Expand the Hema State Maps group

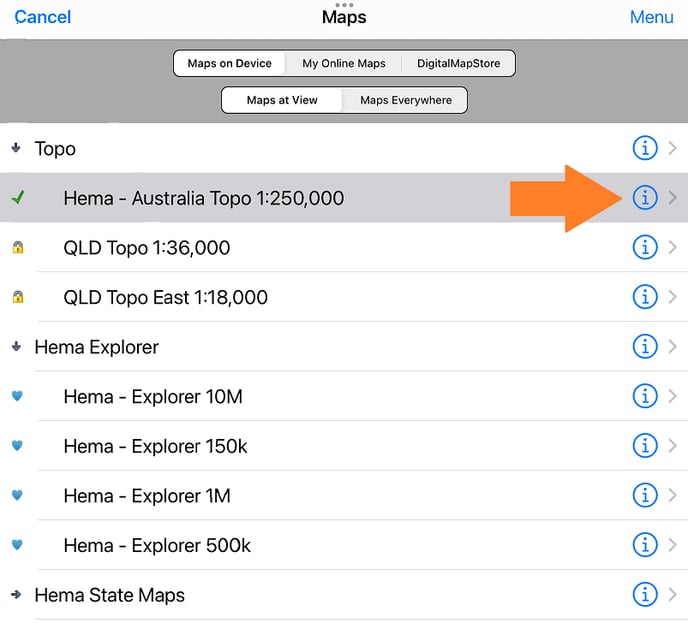click(16, 595)
